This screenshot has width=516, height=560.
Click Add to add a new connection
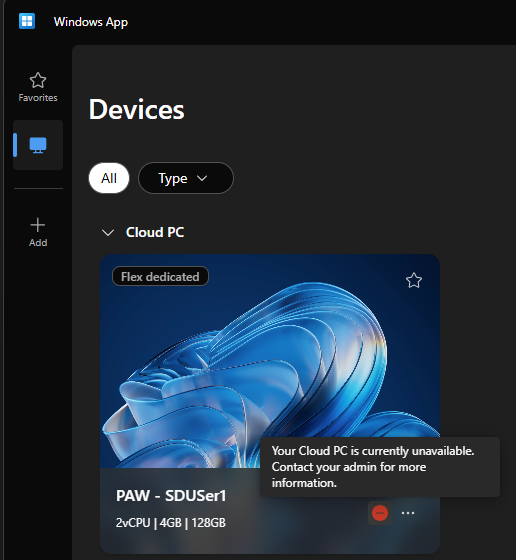pos(38,232)
